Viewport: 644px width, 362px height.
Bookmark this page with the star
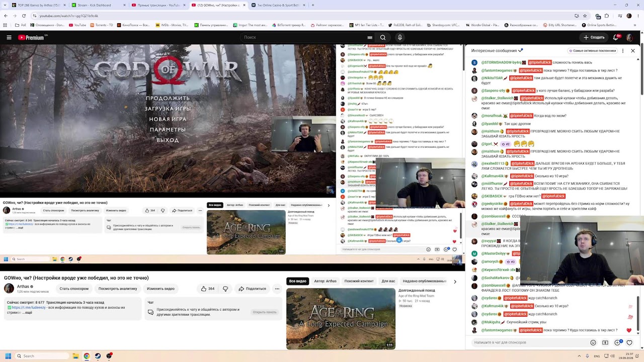pos(585,16)
